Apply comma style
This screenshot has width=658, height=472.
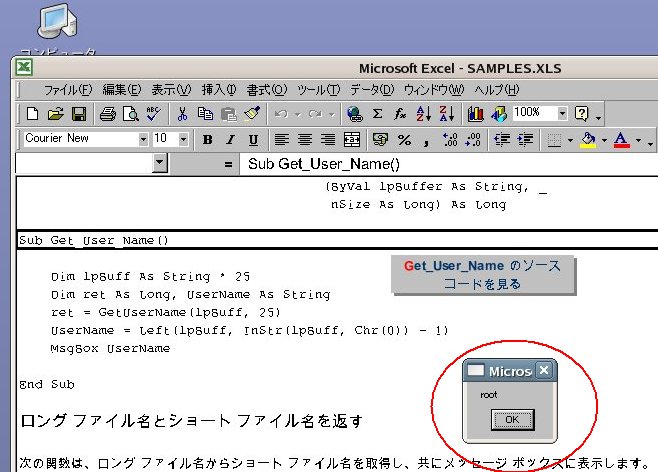tap(426, 142)
